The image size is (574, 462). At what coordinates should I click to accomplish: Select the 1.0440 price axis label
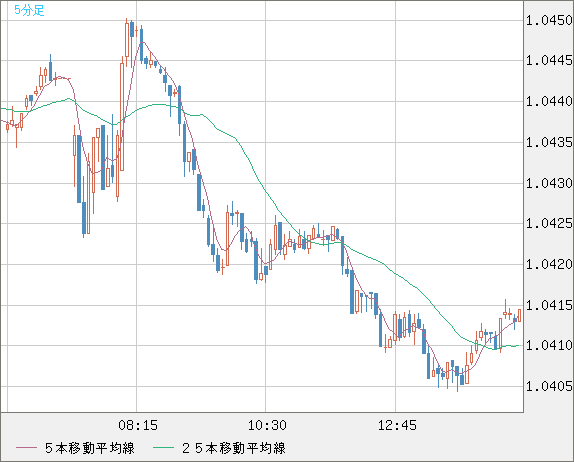pyautogui.click(x=549, y=101)
